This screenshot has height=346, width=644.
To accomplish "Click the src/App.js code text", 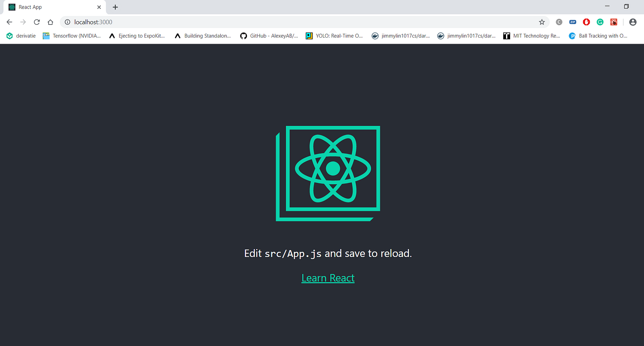I will 293,254.
